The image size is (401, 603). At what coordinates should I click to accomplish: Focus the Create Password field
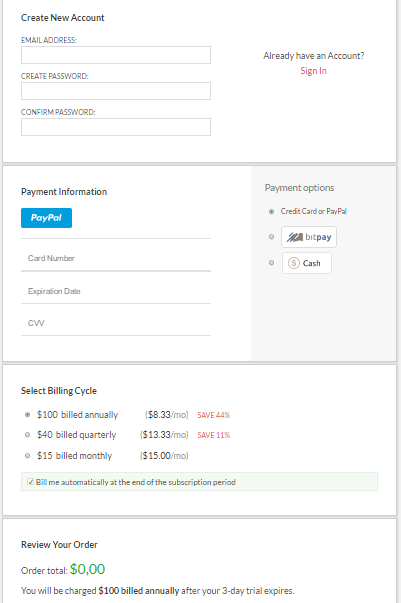point(116,91)
